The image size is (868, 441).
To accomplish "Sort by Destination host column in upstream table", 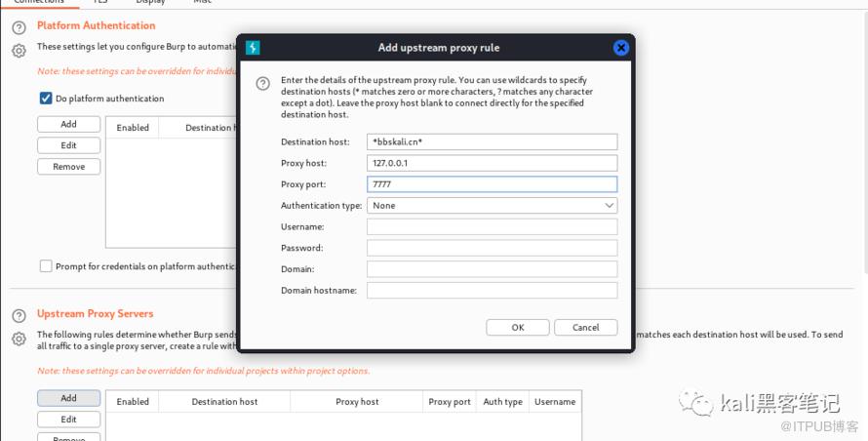I will 224,402.
